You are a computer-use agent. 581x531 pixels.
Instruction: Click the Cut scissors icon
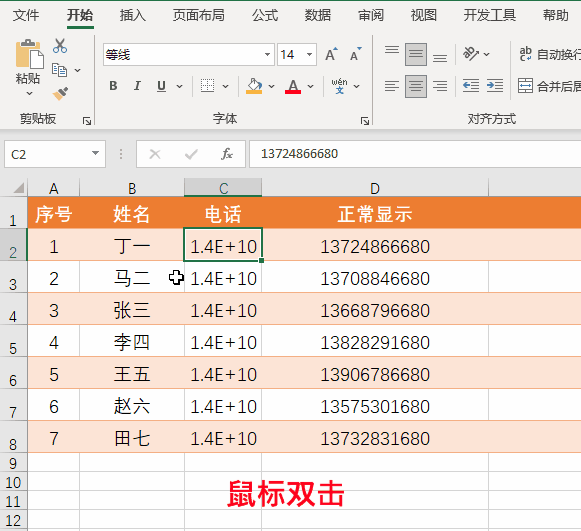pyautogui.click(x=60, y=46)
